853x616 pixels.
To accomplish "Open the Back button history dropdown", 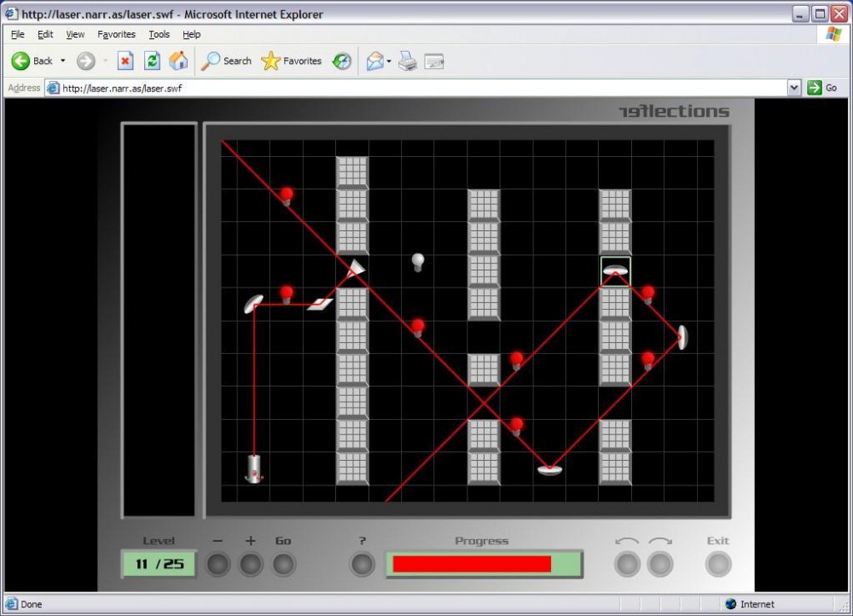I will point(62,61).
